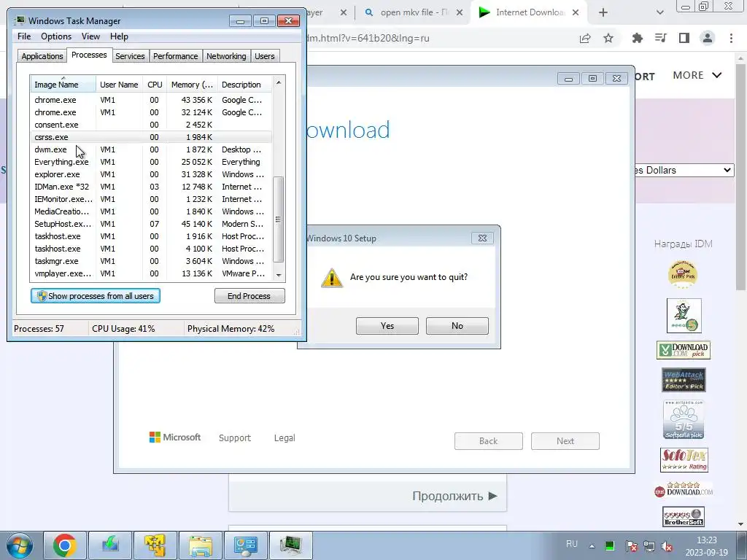Expand the MORE menu on the webpage
Screen dimensions: 747x560
697,75
